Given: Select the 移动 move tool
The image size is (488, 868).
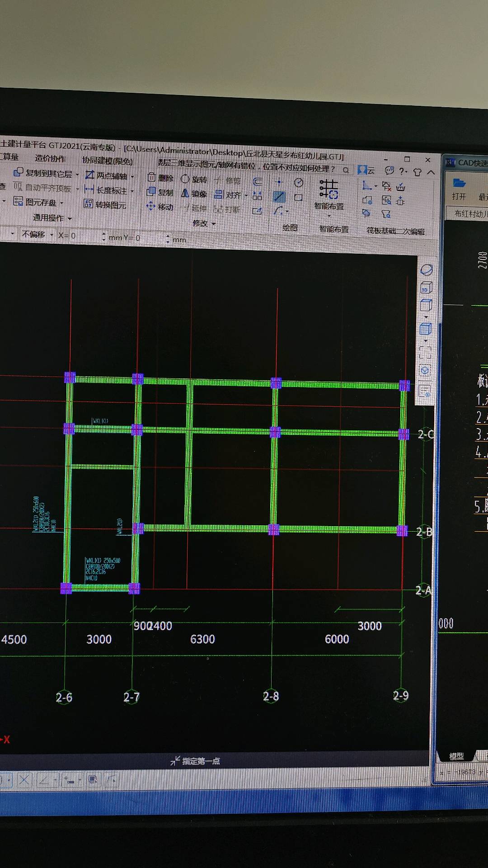Looking at the screenshot, I should [x=160, y=207].
